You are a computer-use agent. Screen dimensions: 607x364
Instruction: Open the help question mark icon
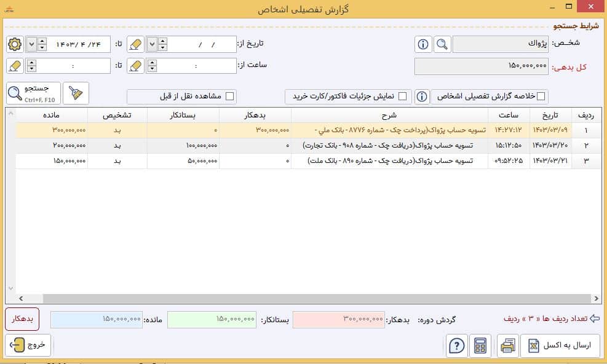457,346
